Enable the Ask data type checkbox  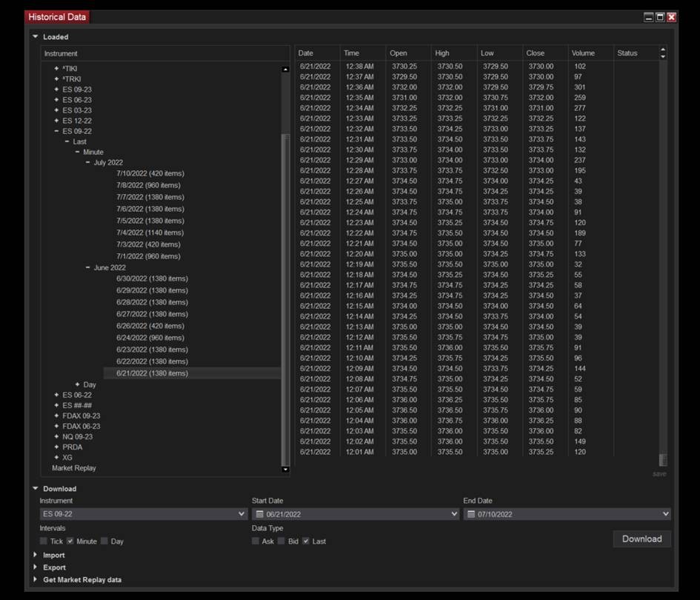[256, 541]
